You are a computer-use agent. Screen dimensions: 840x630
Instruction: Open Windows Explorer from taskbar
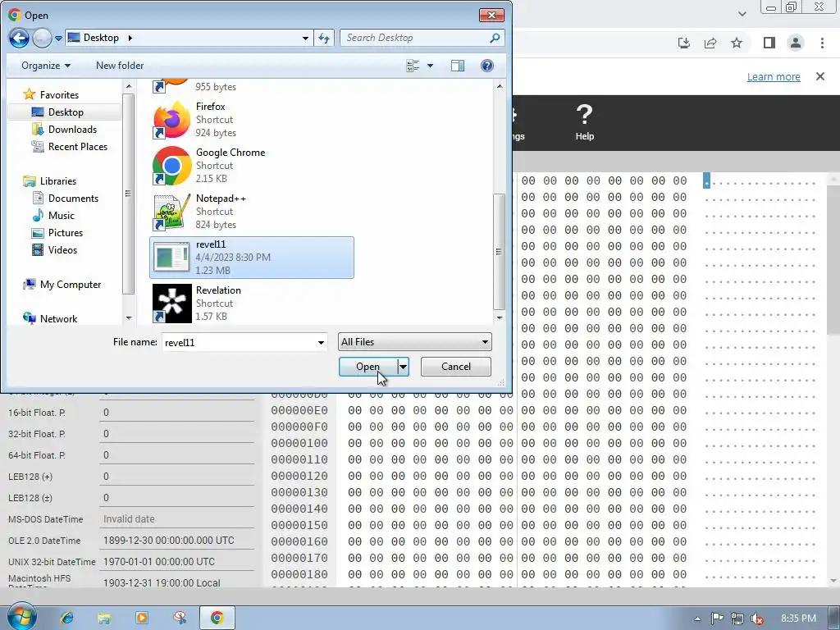(104, 618)
